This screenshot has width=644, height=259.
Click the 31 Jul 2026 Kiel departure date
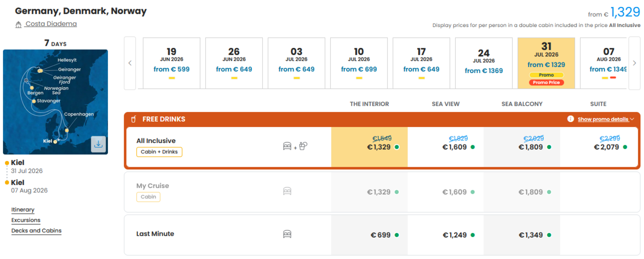(27, 171)
